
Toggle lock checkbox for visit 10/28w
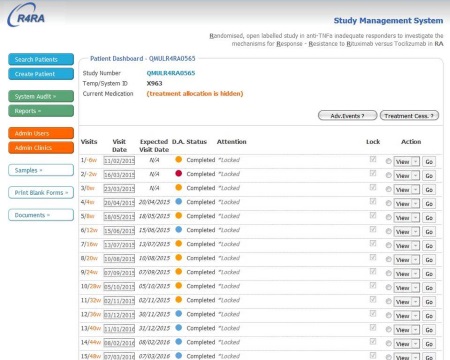373,285
